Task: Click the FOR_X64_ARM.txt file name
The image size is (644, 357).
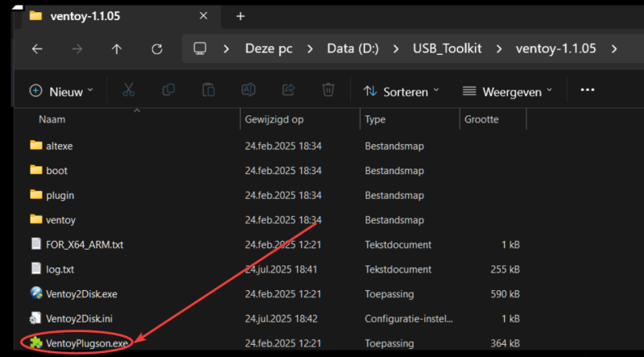Action: (85, 245)
